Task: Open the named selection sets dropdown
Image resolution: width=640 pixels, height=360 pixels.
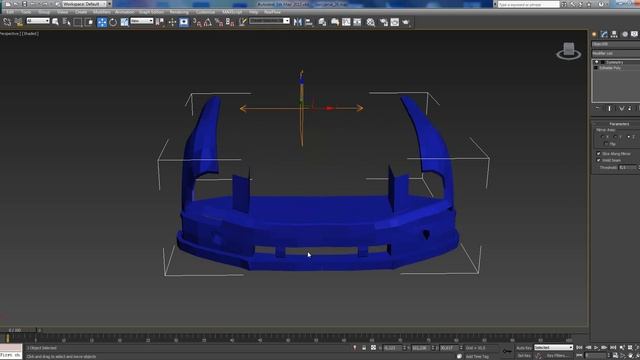Action: point(269,21)
